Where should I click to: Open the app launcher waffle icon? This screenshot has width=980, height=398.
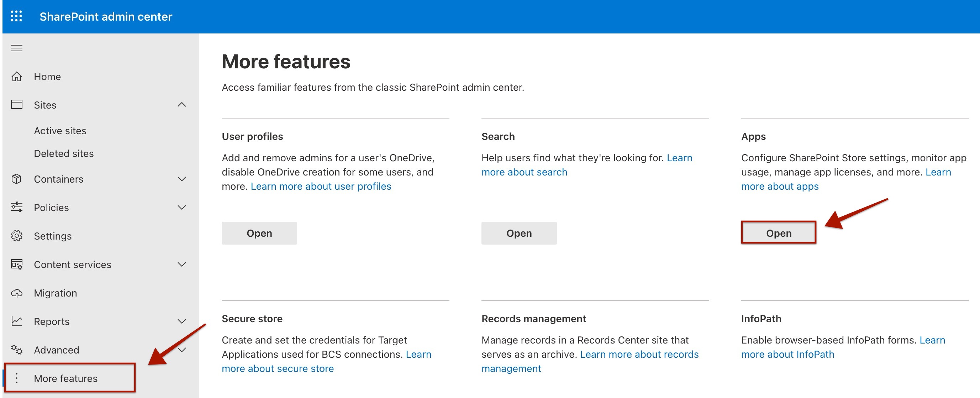16,16
